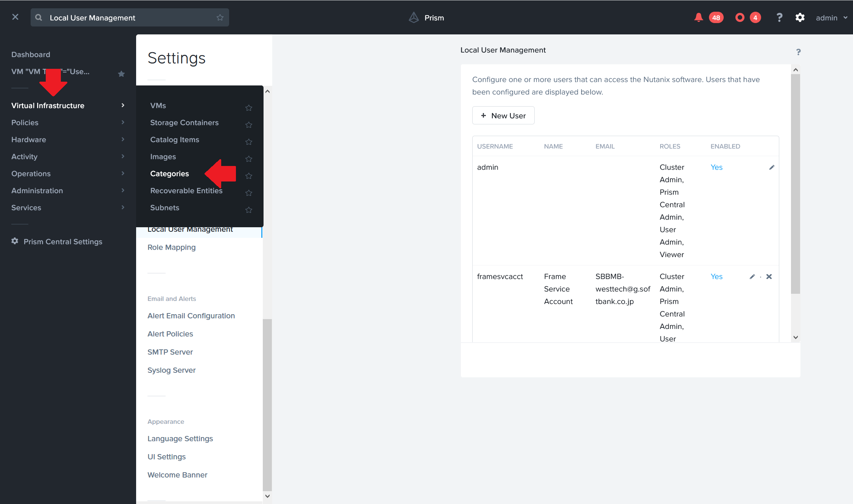Favorite the VMs menu entry
Image resolution: width=853 pixels, height=504 pixels.
pyautogui.click(x=248, y=108)
